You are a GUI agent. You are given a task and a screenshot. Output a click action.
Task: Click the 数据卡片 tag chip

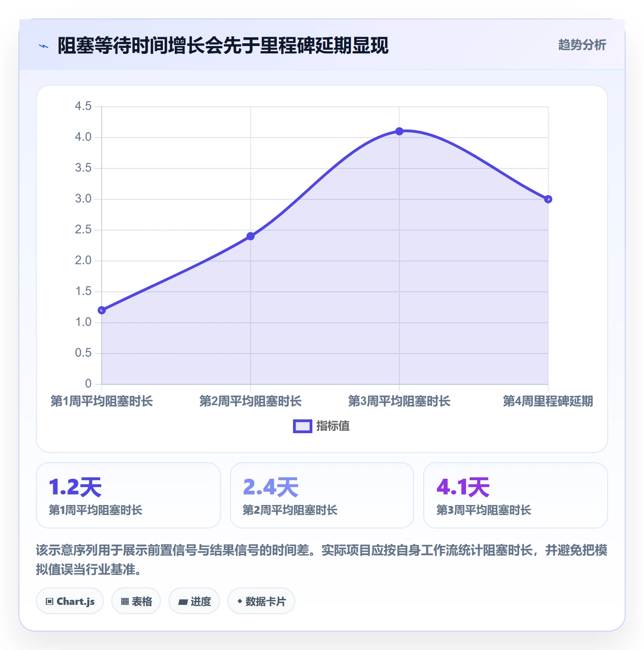[261, 601]
